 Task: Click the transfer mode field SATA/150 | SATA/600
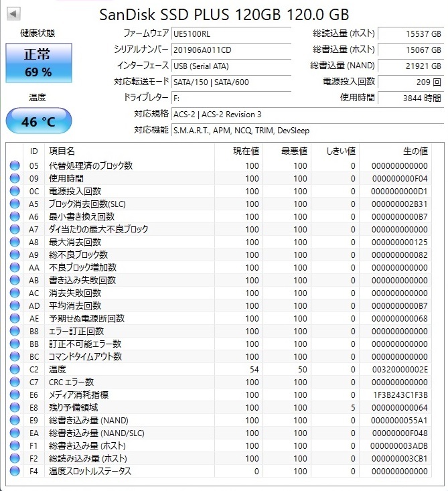231,82
